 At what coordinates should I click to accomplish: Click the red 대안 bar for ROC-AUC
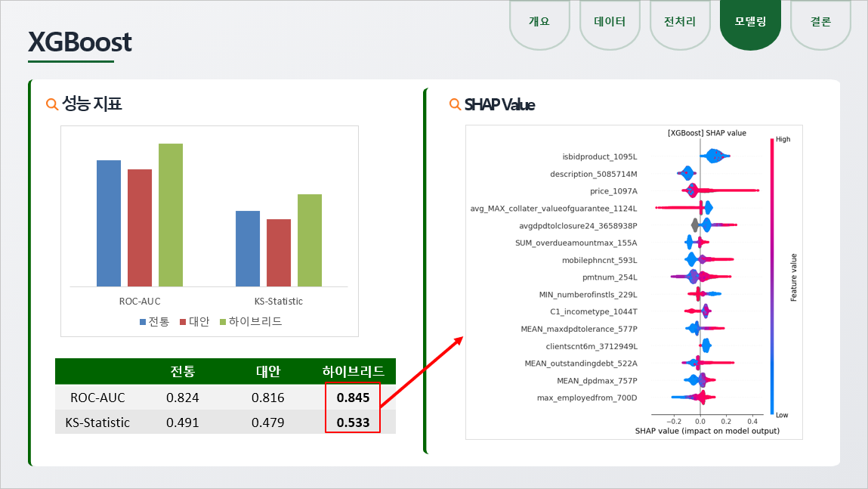pyautogui.click(x=140, y=227)
